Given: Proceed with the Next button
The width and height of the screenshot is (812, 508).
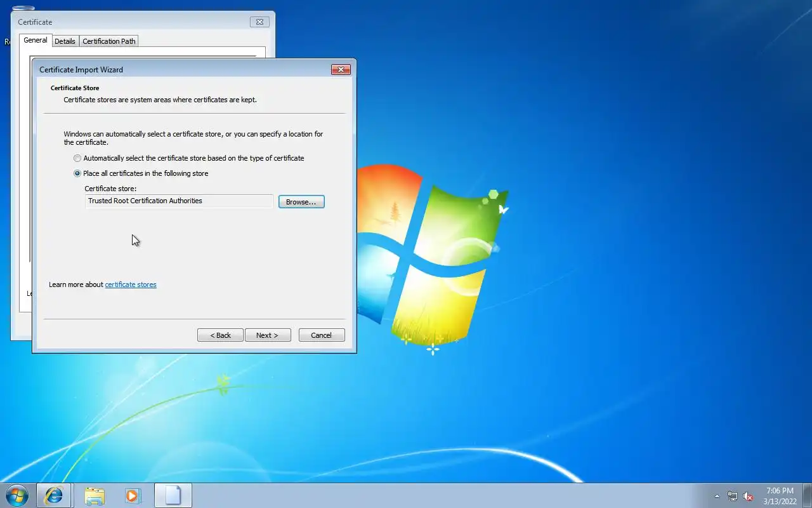Looking at the screenshot, I should [x=267, y=335].
